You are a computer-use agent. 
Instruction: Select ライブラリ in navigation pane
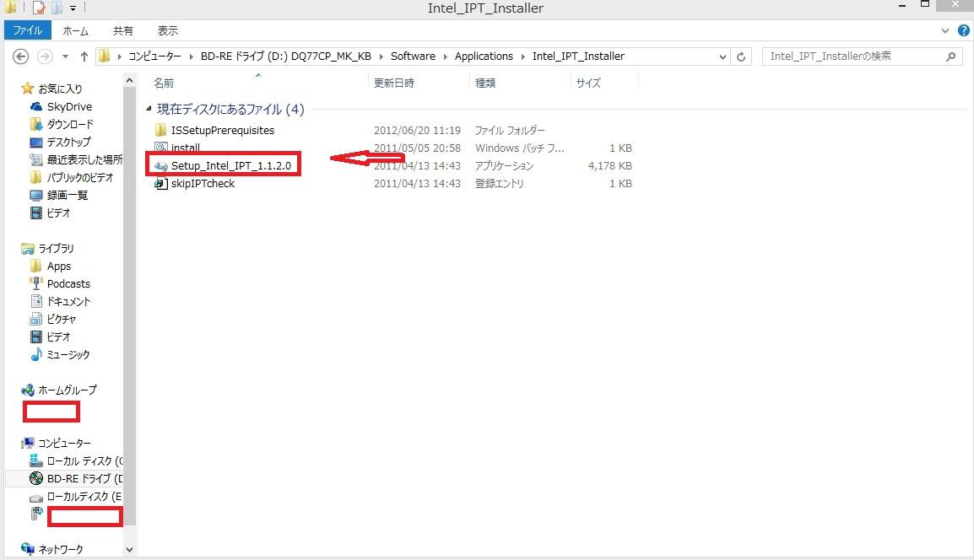(x=56, y=248)
